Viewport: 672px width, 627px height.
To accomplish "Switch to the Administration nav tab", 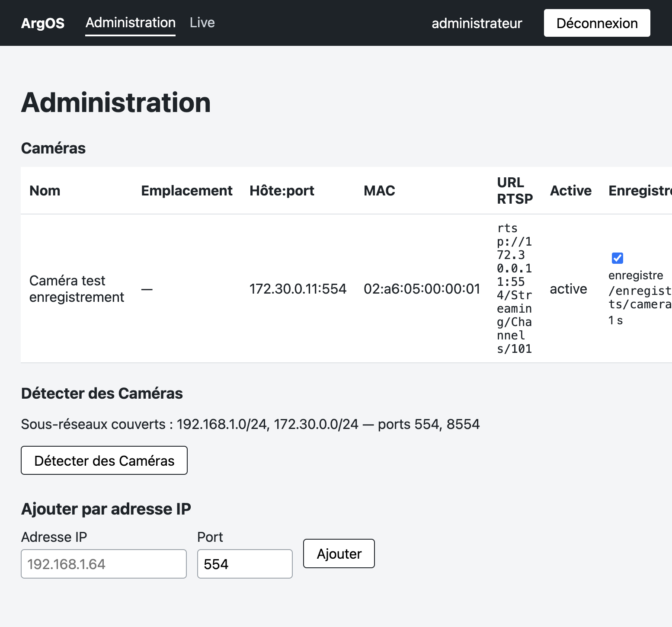I will (131, 22).
